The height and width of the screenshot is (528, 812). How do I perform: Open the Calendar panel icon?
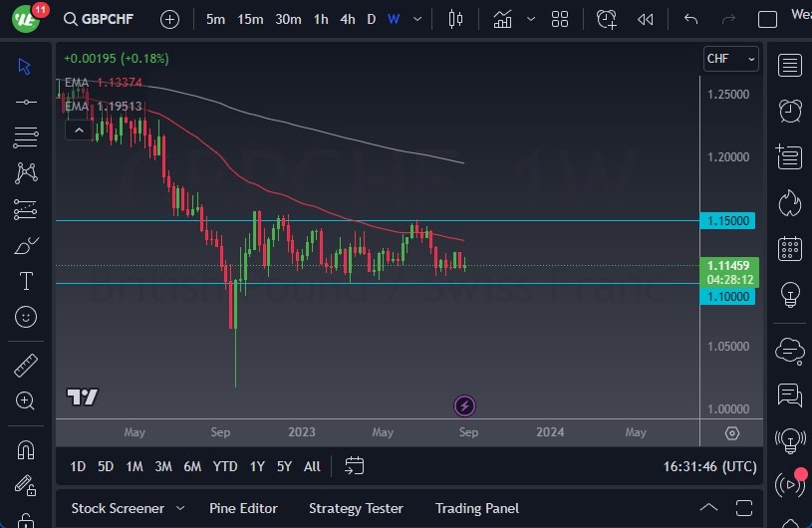pos(790,248)
